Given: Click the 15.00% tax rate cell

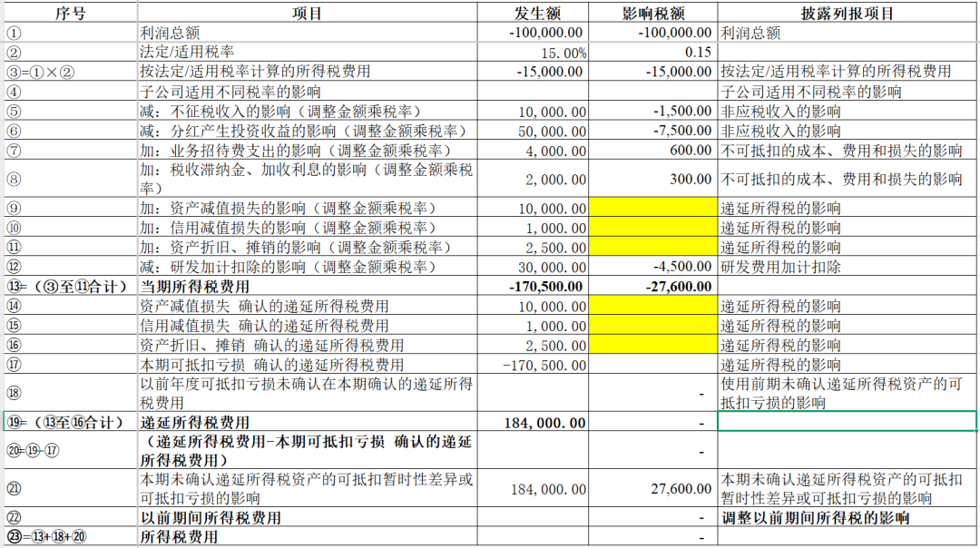Looking at the screenshot, I should [534, 53].
